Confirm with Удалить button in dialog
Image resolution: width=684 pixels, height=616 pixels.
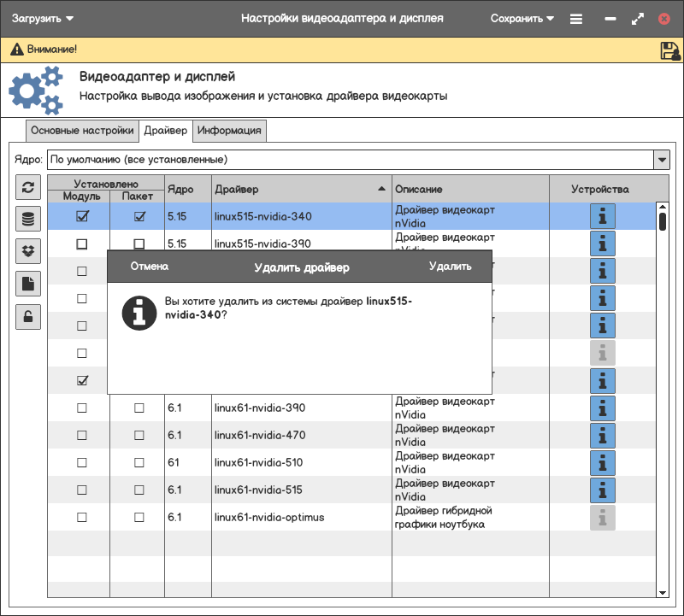[450, 267]
